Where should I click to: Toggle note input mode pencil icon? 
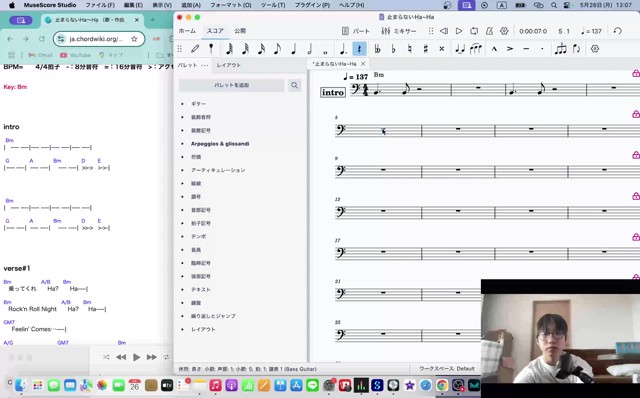(195, 49)
